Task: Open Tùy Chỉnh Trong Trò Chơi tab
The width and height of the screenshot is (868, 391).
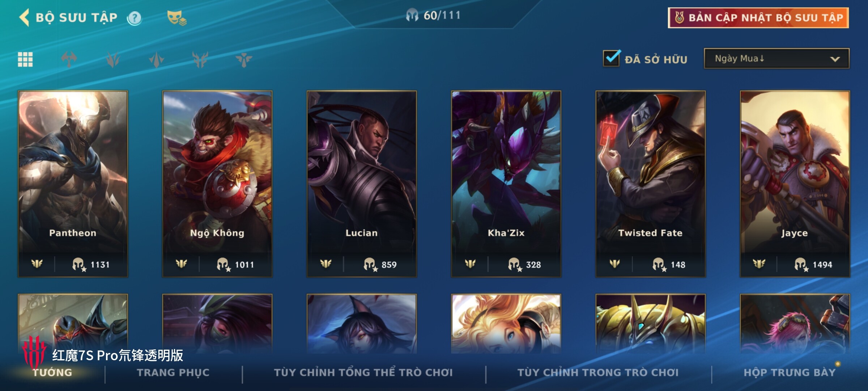Action: tap(598, 373)
